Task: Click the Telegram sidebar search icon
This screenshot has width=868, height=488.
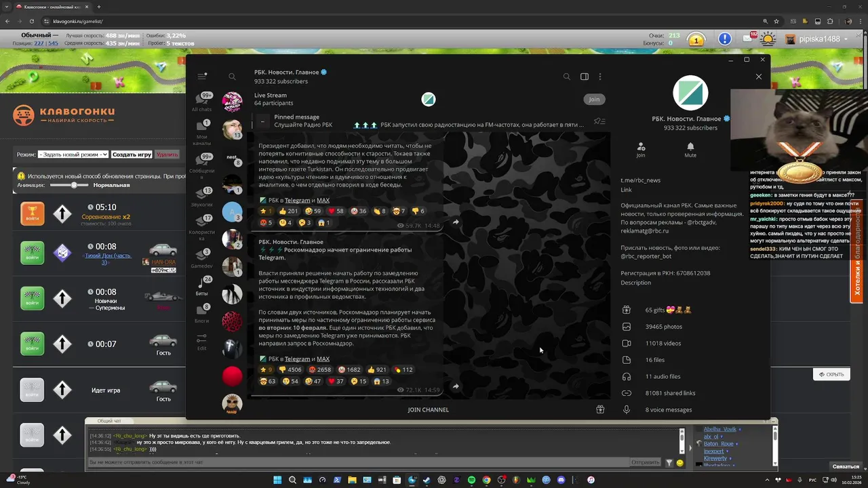Action: click(232, 77)
